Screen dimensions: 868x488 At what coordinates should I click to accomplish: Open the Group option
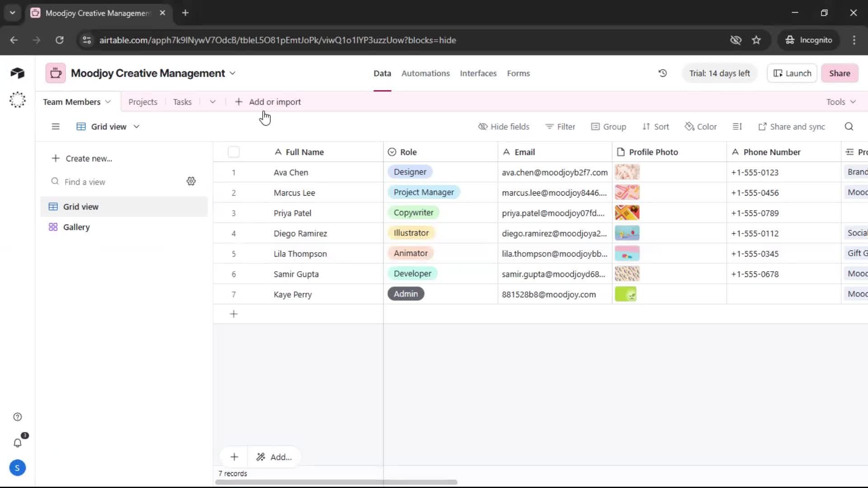click(609, 127)
